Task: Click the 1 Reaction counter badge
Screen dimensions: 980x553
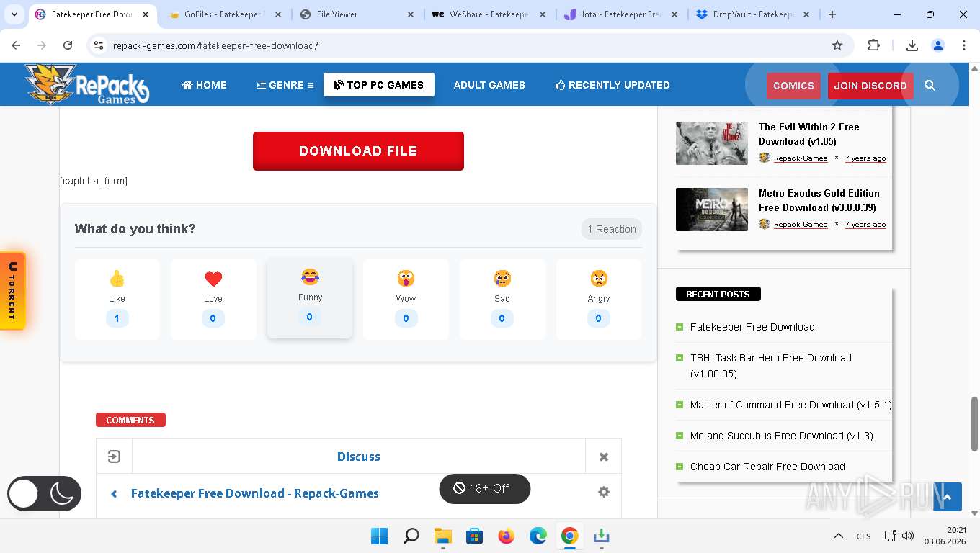Action: [612, 229]
